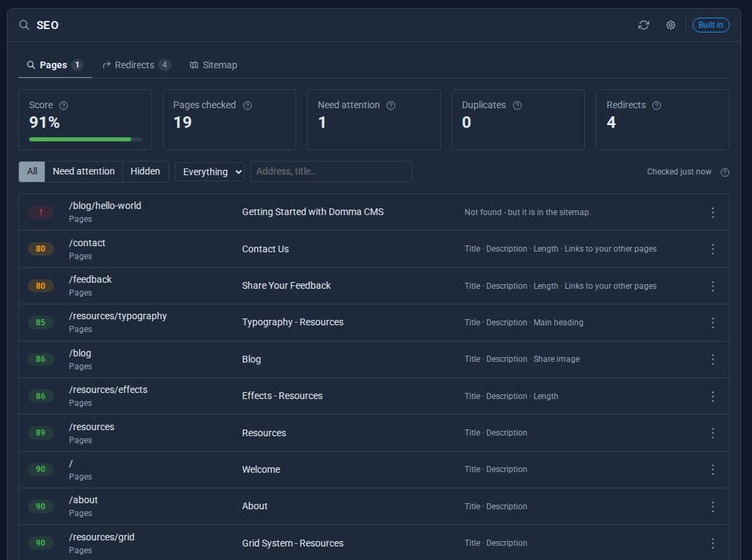
Task: Open actions menu for /about row
Action: tap(713, 507)
